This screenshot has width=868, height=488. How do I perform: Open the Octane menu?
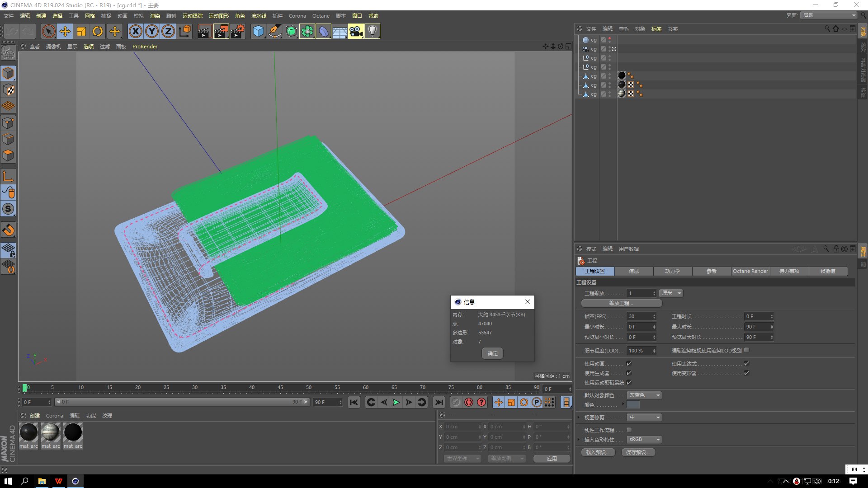pyautogui.click(x=321, y=16)
